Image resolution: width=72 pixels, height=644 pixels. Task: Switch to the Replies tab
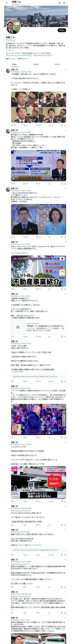click(x=36, y=64)
